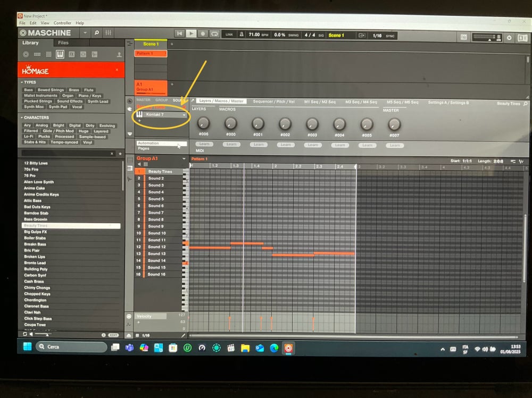The image size is (532, 398).
Task: Toggle the audio engine power icon
Action: 509,38
